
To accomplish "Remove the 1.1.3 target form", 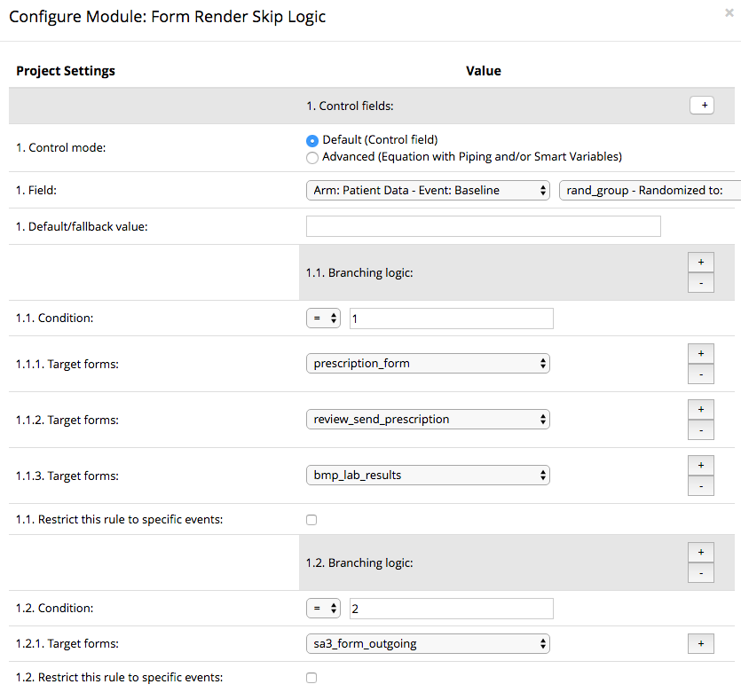I will coord(701,485).
